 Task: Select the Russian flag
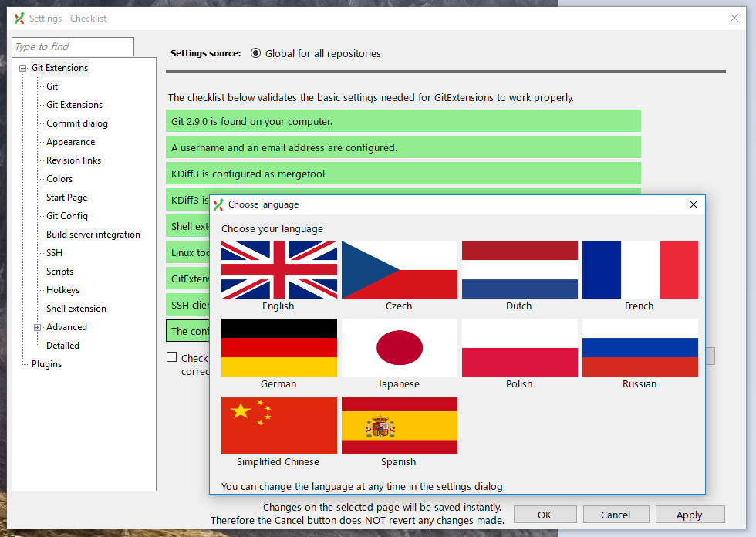(x=640, y=347)
